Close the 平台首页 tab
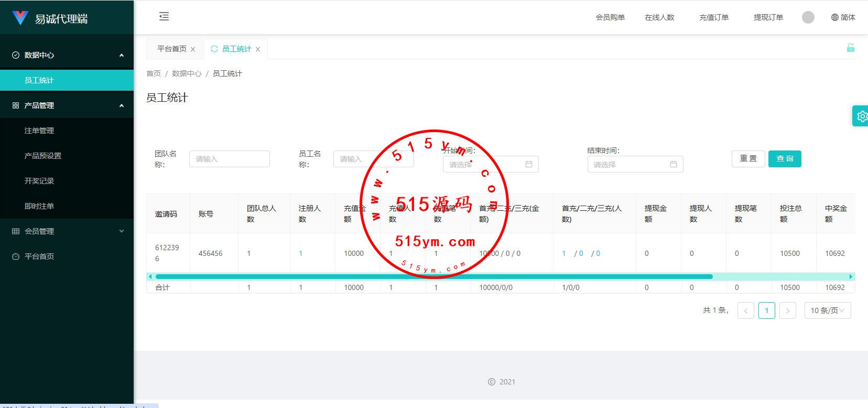 [193, 49]
